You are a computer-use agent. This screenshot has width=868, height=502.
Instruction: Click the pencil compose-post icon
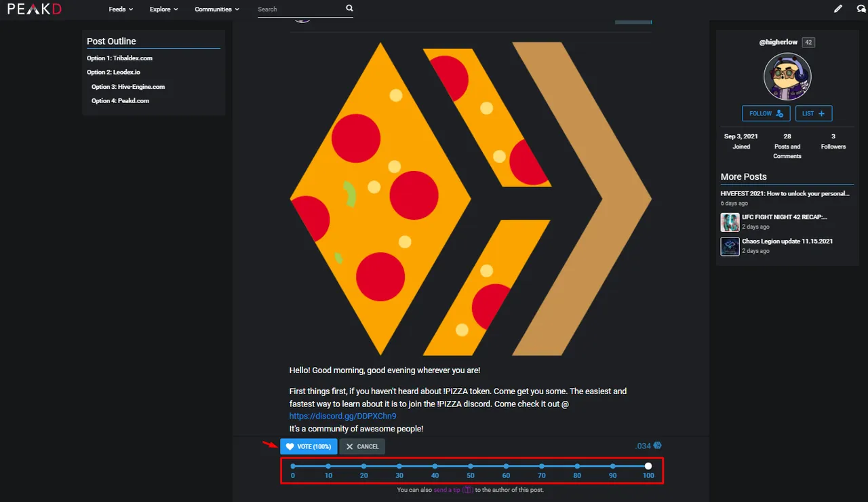pyautogui.click(x=838, y=9)
